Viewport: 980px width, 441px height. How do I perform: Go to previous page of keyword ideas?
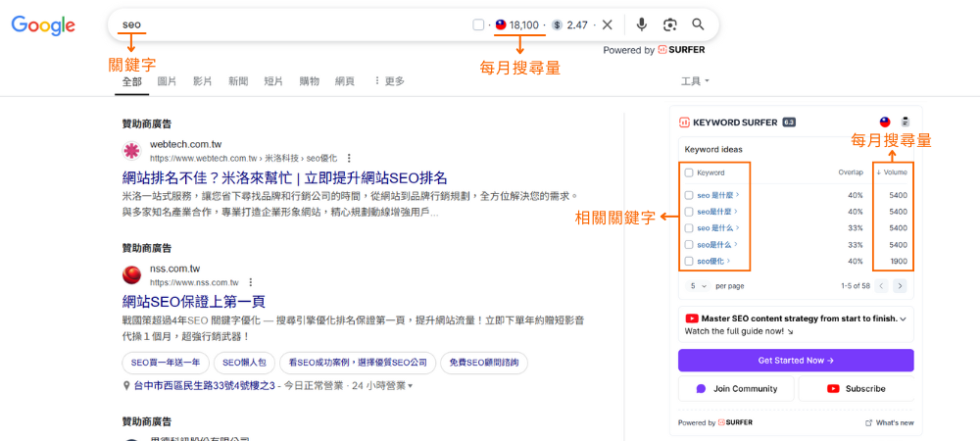(x=881, y=286)
